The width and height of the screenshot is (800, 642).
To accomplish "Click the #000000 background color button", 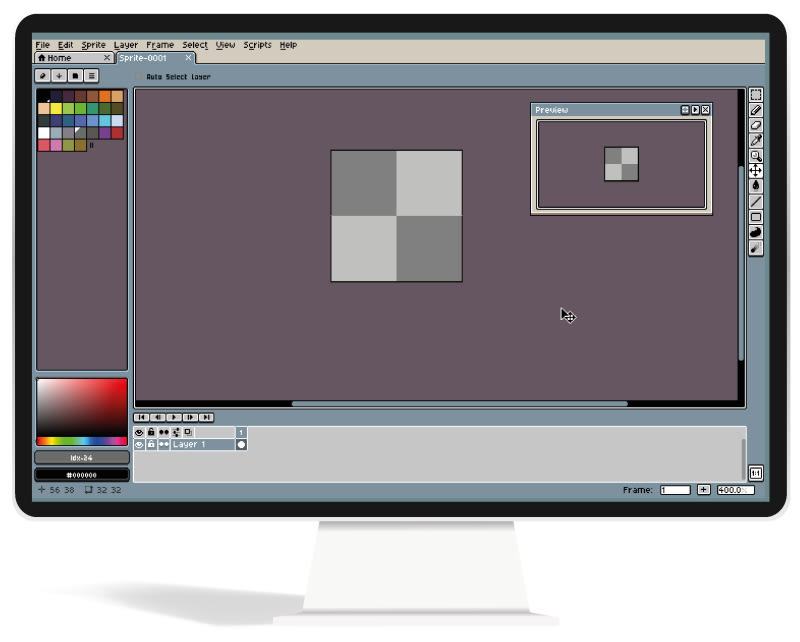I will 82,474.
